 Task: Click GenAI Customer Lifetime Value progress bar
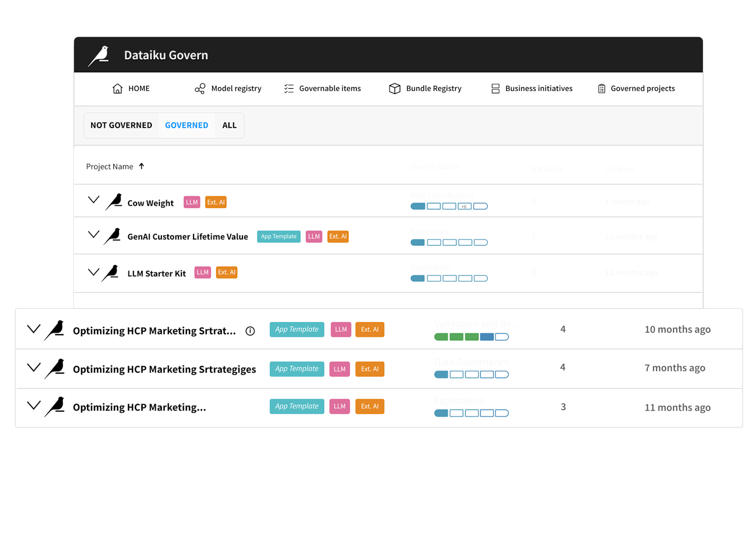[x=449, y=242]
